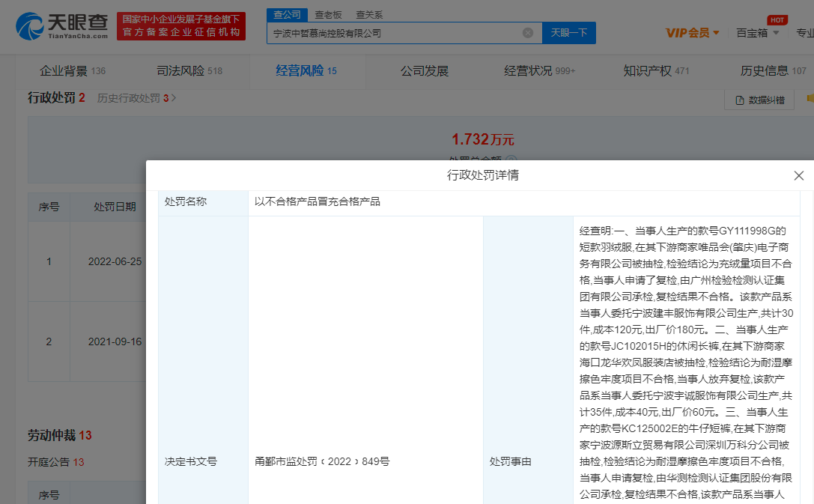The height and width of the screenshot is (504, 814).
Task: Click the 天眼一下 search button
Action: (x=569, y=33)
